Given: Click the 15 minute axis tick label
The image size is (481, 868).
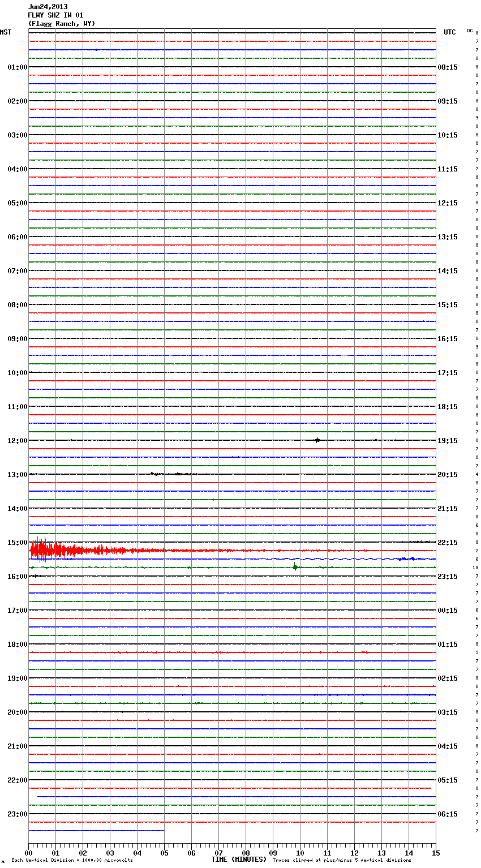Looking at the screenshot, I should (436, 853).
